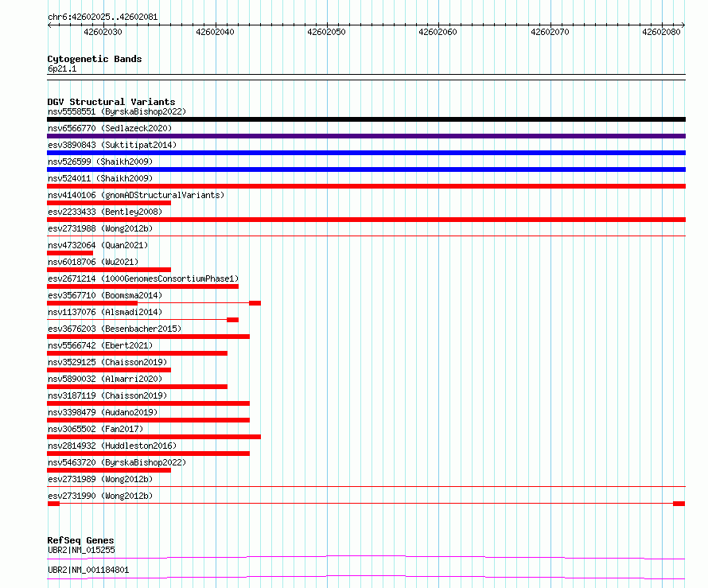Select the black nsv5558551 variant bar
This screenshot has width=708, height=588.
pyautogui.click(x=366, y=119)
